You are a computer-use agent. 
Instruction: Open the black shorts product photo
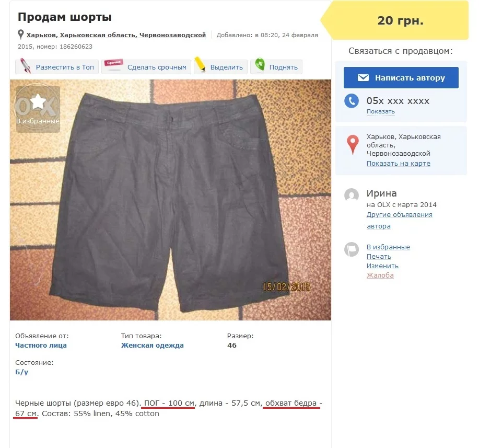click(170, 200)
